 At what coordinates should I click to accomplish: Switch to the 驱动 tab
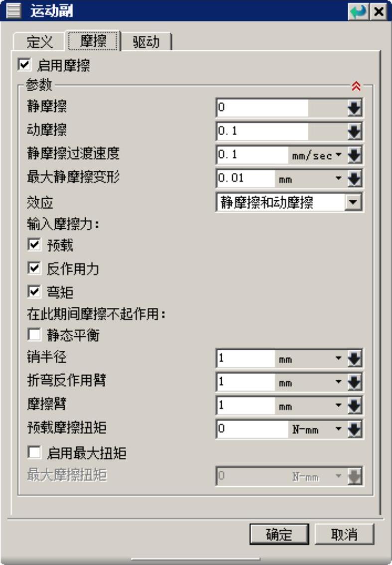click(x=146, y=42)
